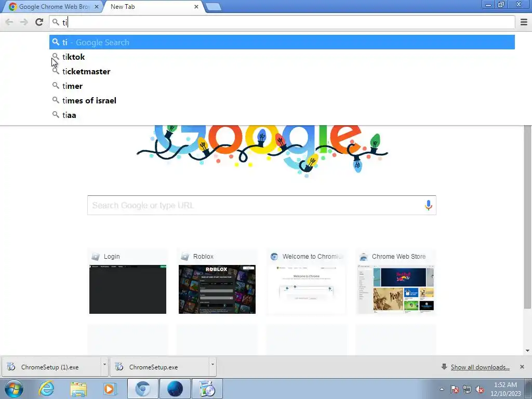Viewport: 532px width, 399px height.
Task: Open the ChromeSetup.exe download item
Action: point(159,367)
